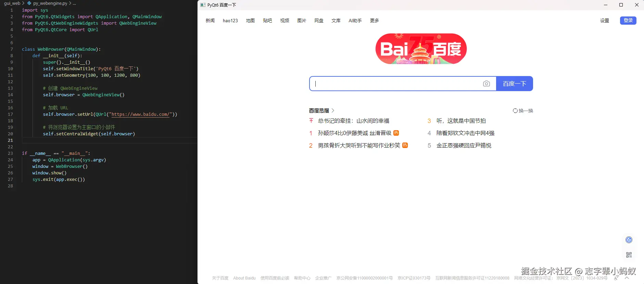Image resolution: width=644 pixels, height=284 pixels.
Task: Click the https://www.baidu.com/ URL in code
Action: pyautogui.click(x=140, y=114)
